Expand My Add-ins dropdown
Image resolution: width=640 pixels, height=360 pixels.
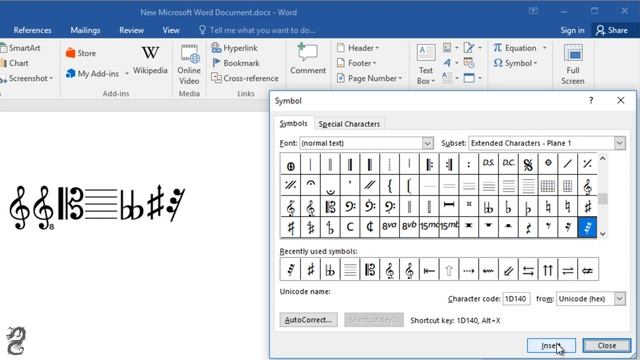click(127, 74)
